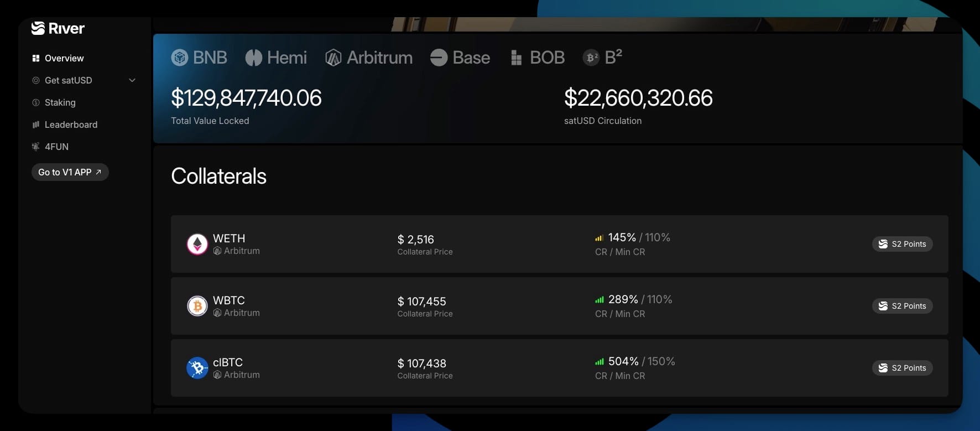Select the B² chain icon
This screenshot has width=980, height=431.
(x=591, y=58)
